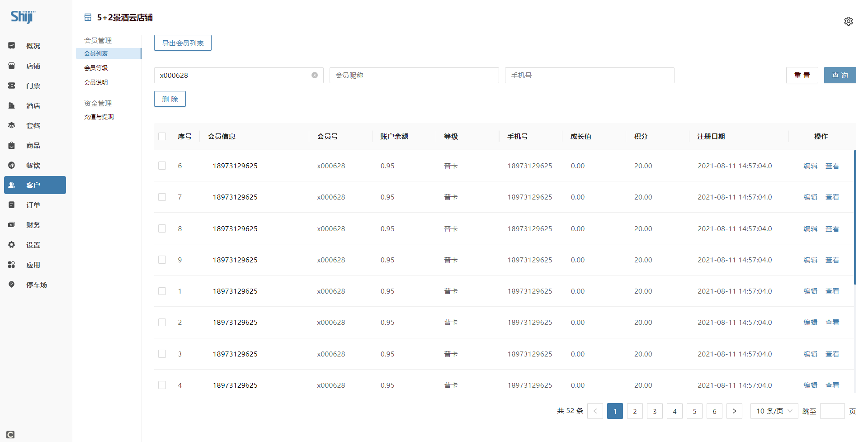The height and width of the screenshot is (442, 868).
Task: Click the 查询 search button
Action: point(840,75)
